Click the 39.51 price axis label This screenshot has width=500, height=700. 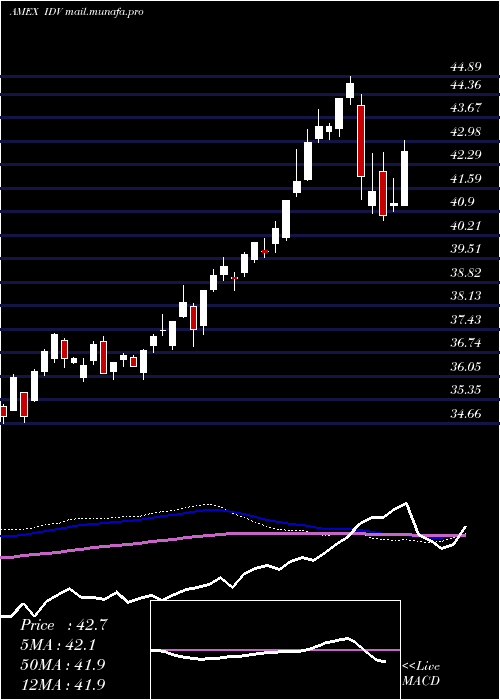[466, 249]
